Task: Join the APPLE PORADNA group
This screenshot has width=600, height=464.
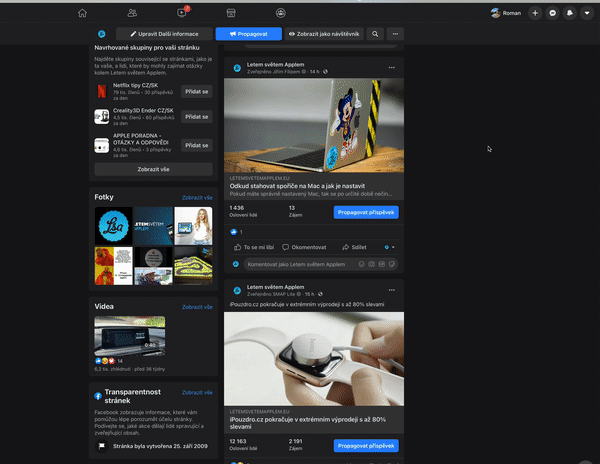Action: click(x=197, y=145)
